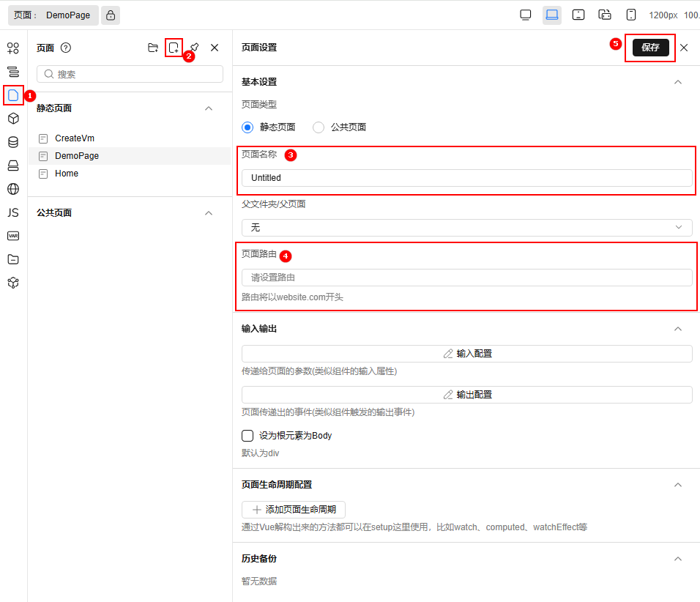The height and width of the screenshot is (602, 700).
Task: Check the 设为根元素为Body checkbox
Action: click(247, 435)
